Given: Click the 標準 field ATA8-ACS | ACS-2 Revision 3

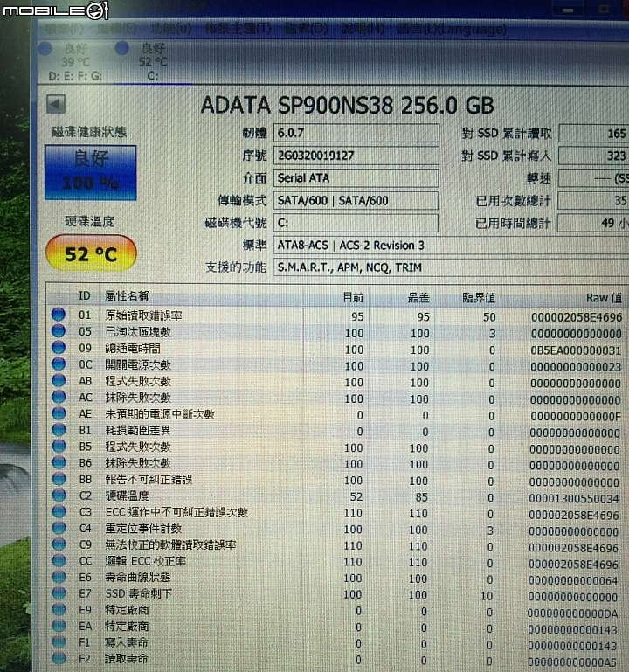Looking at the screenshot, I should (x=451, y=246).
